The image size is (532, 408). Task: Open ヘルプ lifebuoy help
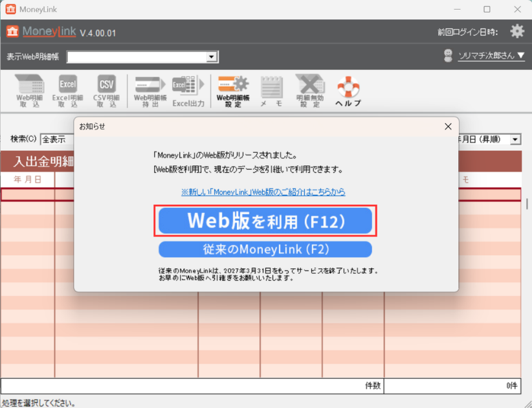[x=348, y=91]
